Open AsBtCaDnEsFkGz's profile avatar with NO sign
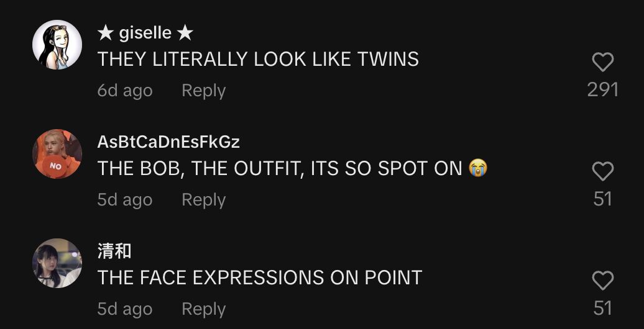This screenshot has height=329, width=644. [57, 154]
